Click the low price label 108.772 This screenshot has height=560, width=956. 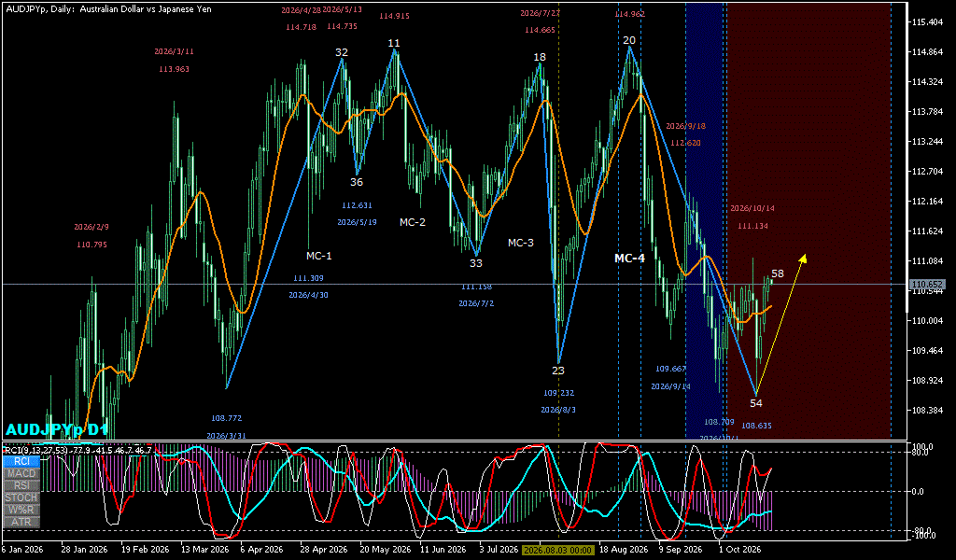(227, 419)
